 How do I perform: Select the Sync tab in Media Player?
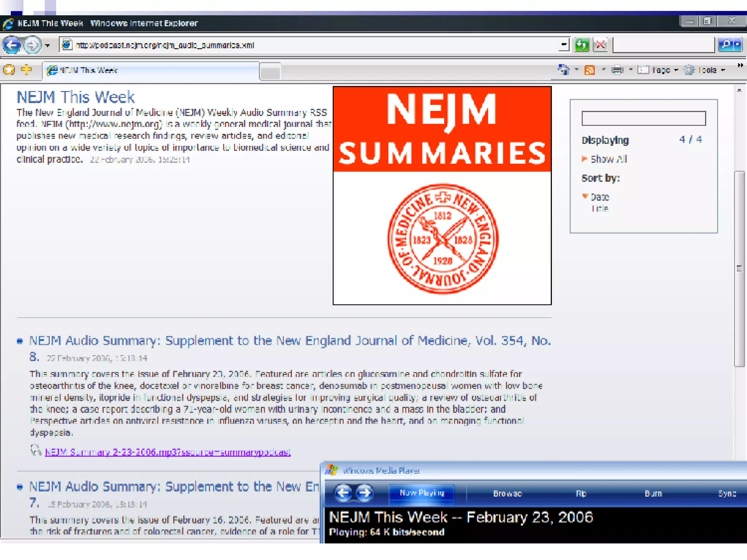click(x=727, y=493)
